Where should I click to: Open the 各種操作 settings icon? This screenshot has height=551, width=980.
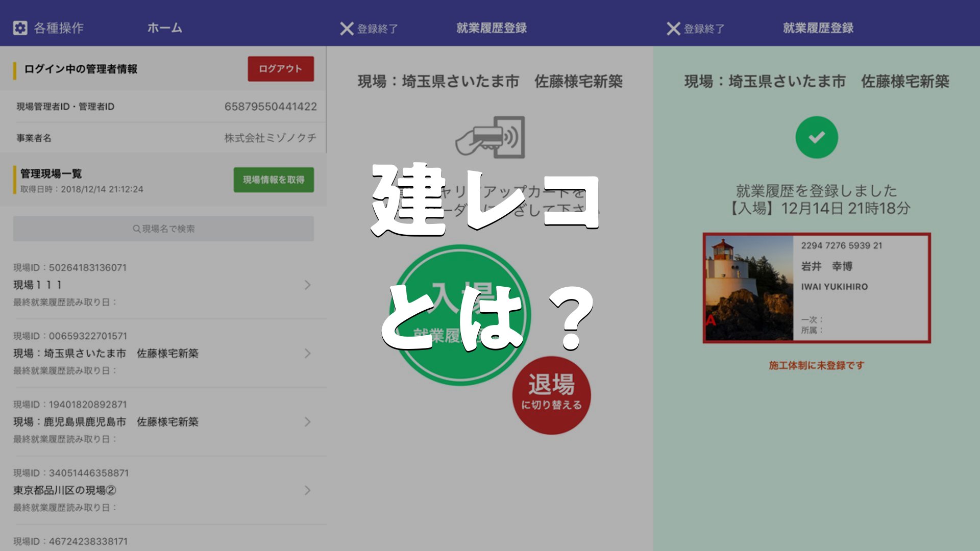click(20, 28)
